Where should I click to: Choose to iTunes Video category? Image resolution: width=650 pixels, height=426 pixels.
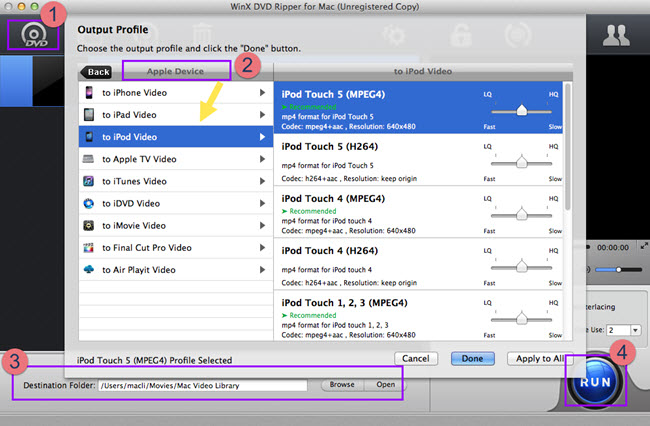pyautogui.click(x=176, y=181)
